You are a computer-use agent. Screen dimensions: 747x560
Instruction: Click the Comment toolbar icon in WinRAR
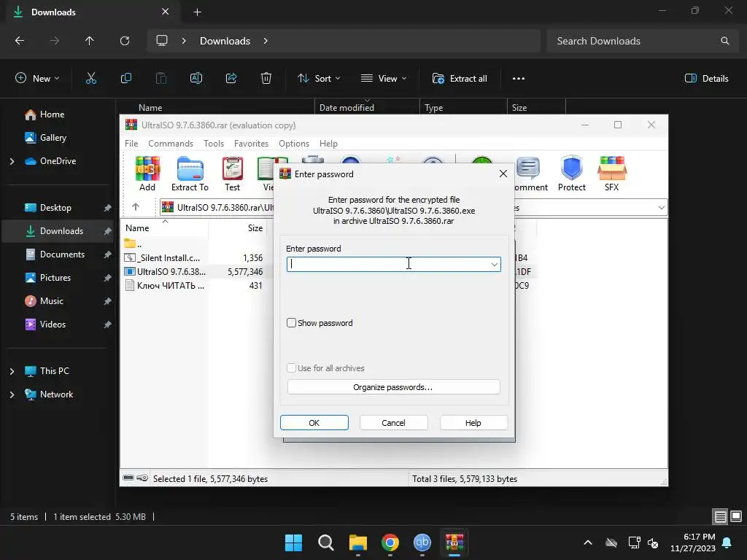tap(531, 174)
